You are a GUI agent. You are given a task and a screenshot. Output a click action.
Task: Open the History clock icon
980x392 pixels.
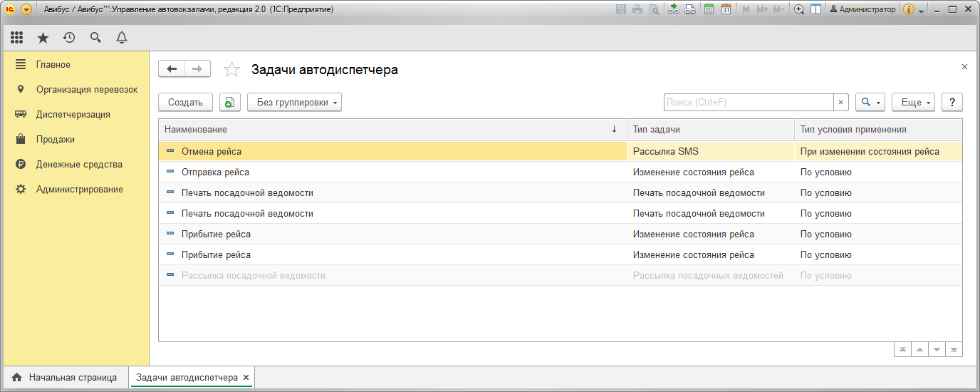(x=69, y=38)
